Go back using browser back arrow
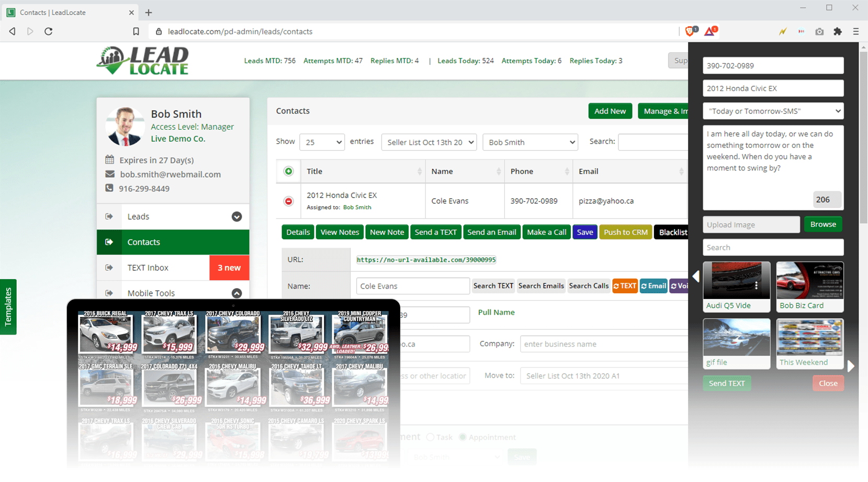Image resolution: width=868 pixels, height=482 pixels. coord(13,31)
